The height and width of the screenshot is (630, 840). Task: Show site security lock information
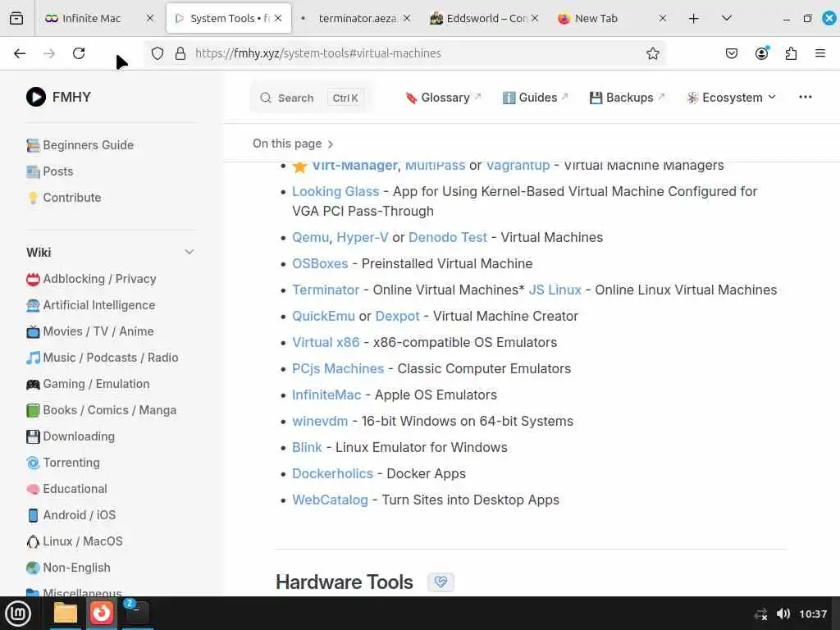click(x=180, y=53)
